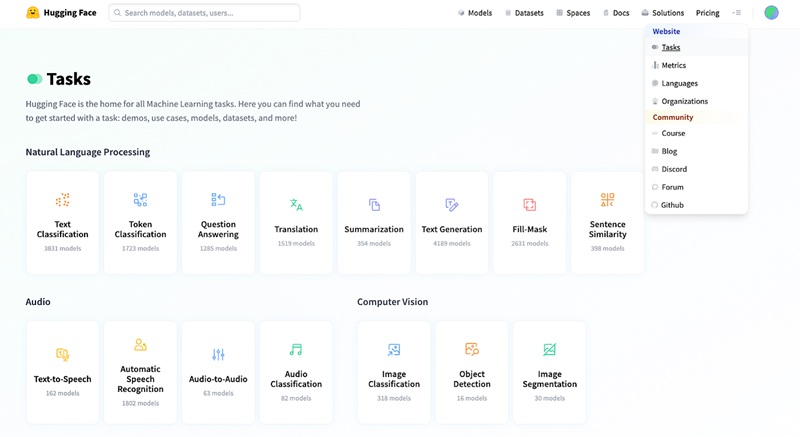Viewport: 800px width, 437px height.
Task: Open the Text Classification task icon
Action: (x=62, y=200)
